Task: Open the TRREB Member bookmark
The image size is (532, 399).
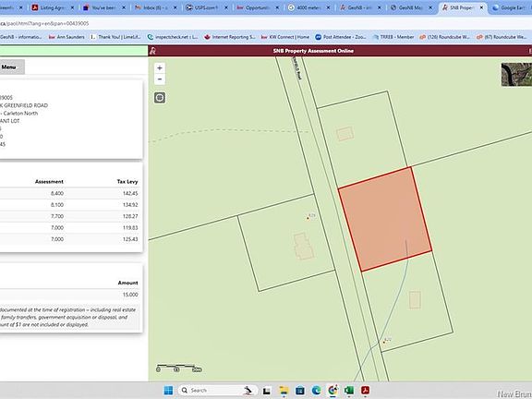Action: (x=393, y=37)
